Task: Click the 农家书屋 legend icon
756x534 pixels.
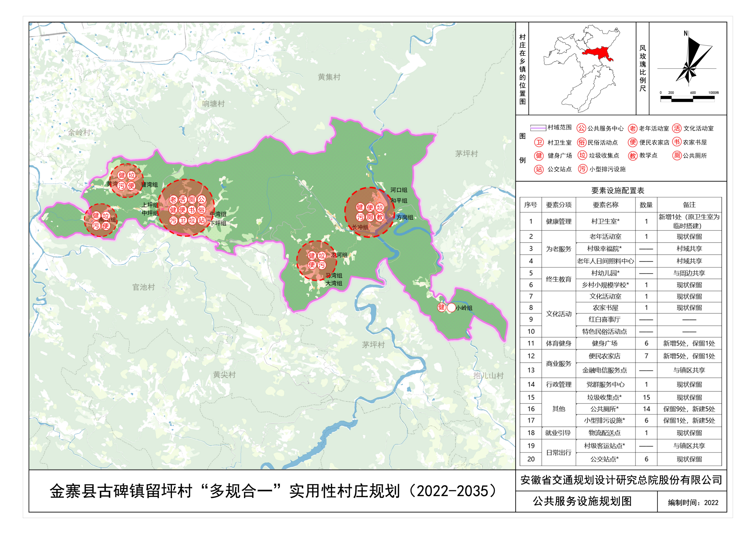Action: (x=677, y=142)
